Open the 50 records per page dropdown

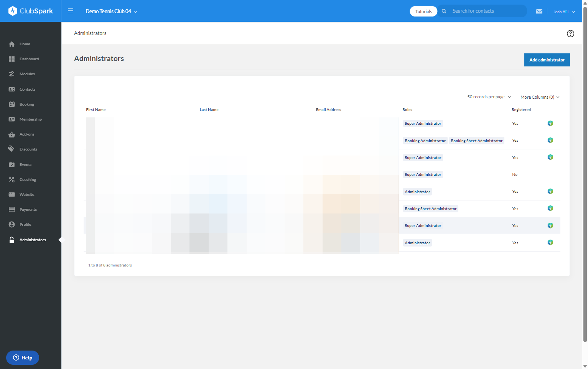(x=489, y=97)
